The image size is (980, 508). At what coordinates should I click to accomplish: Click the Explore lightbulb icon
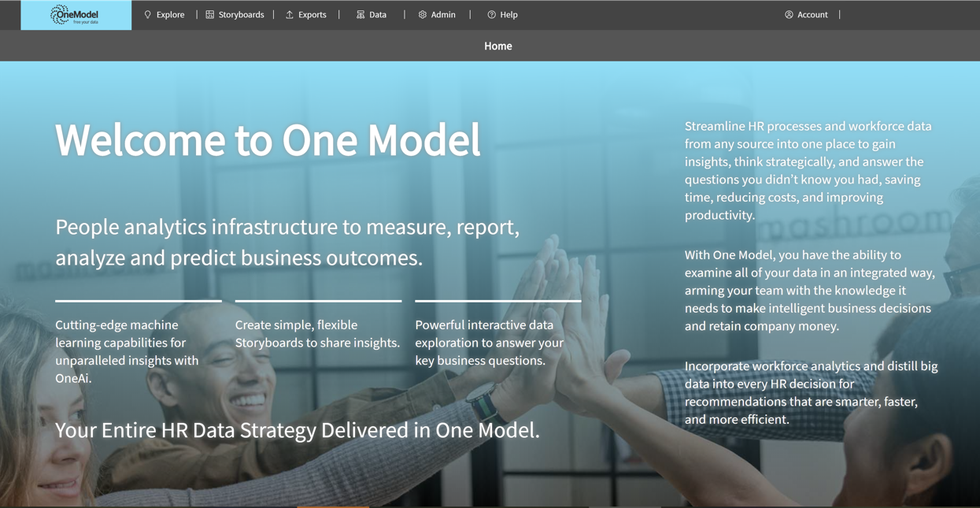click(x=147, y=15)
